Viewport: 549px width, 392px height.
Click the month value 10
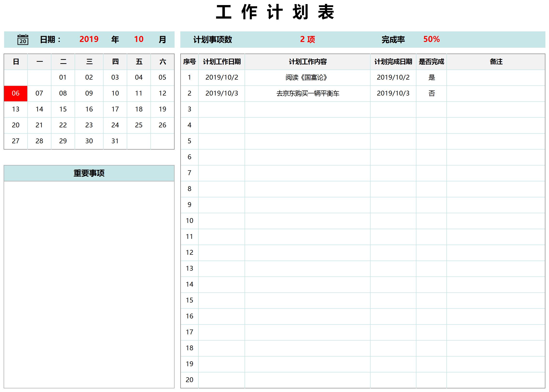pos(138,39)
